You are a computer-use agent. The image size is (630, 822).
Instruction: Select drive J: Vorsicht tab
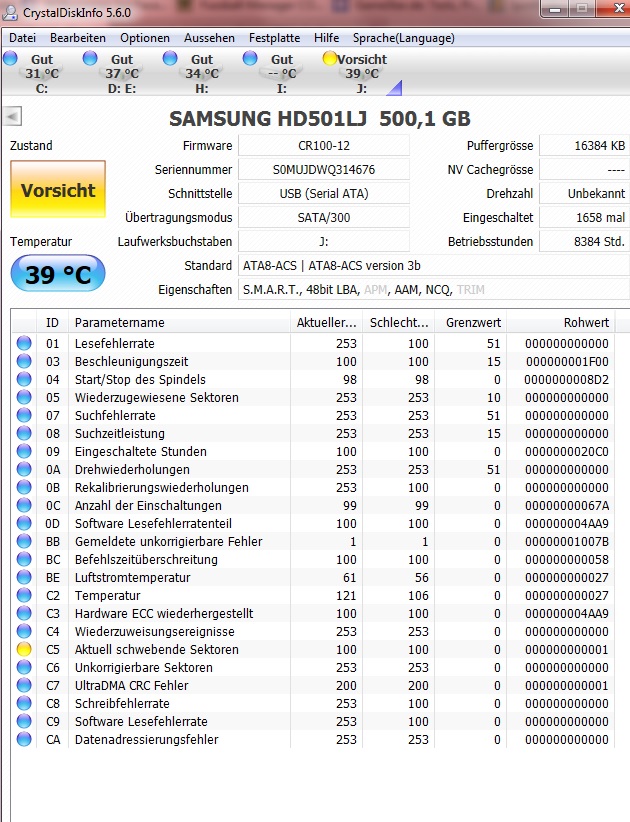(x=362, y=73)
